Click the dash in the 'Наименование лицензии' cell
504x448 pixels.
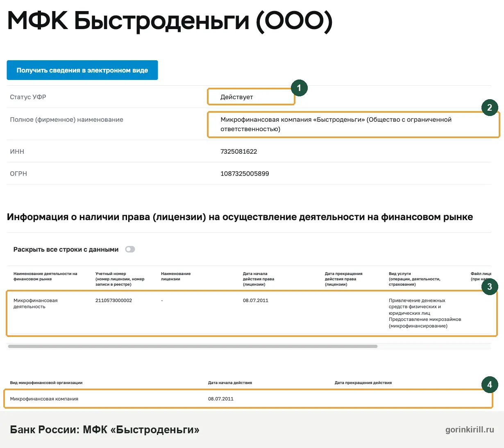click(162, 300)
